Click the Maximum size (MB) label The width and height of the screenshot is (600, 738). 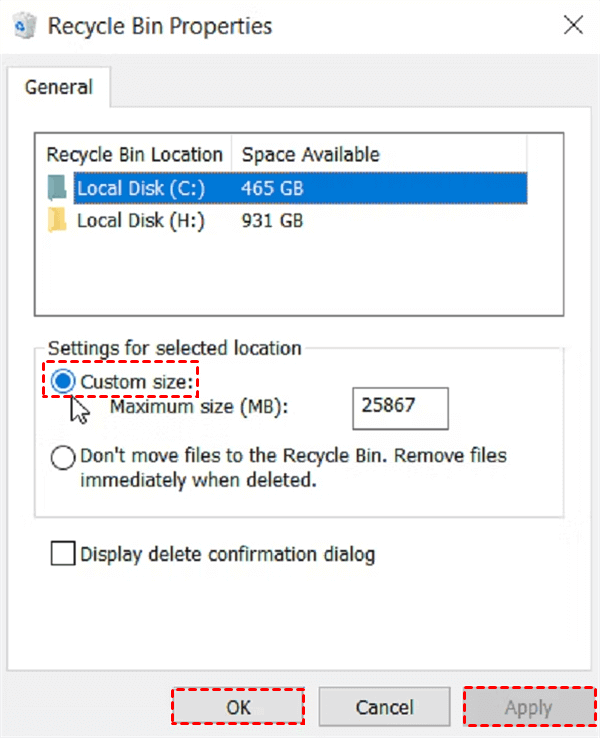pos(199,407)
